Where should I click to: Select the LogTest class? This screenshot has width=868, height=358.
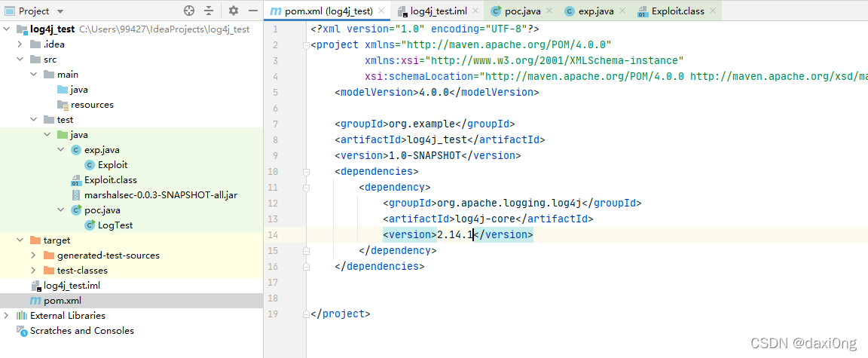pyautogui.click(x=115, y=225)
